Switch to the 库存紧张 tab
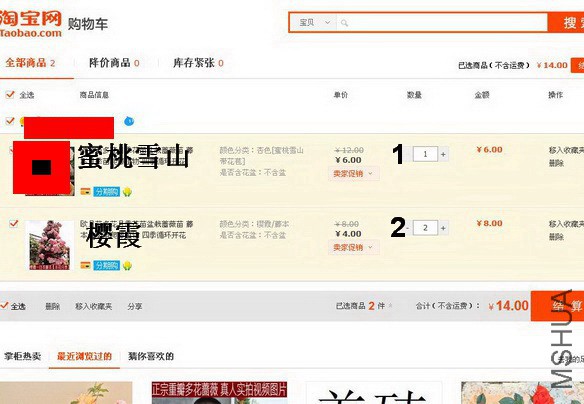 coord(198,63)
